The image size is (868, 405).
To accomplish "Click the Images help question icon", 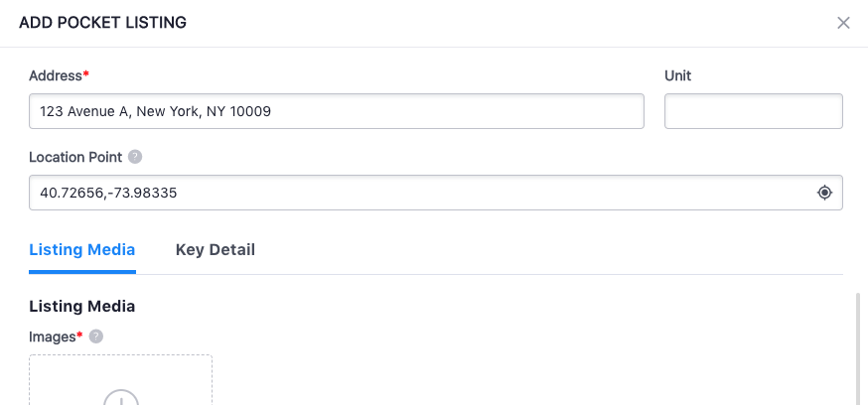I will click(x=96, y=337).
